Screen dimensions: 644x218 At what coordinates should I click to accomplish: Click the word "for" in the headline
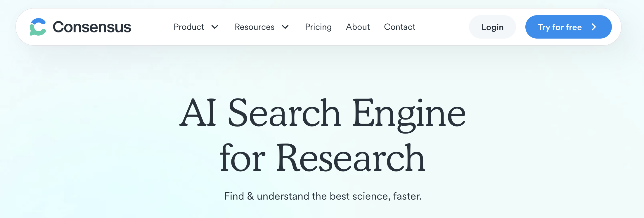point(243,158)
